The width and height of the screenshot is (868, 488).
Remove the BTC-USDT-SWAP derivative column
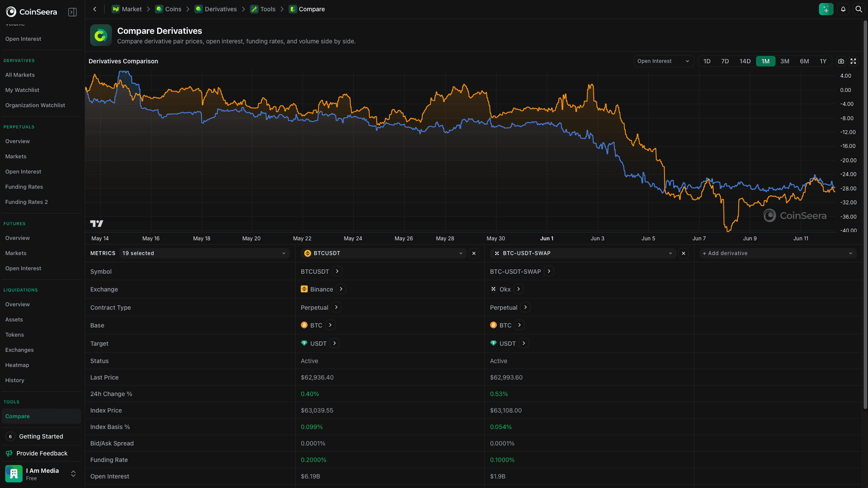(684, 253)
